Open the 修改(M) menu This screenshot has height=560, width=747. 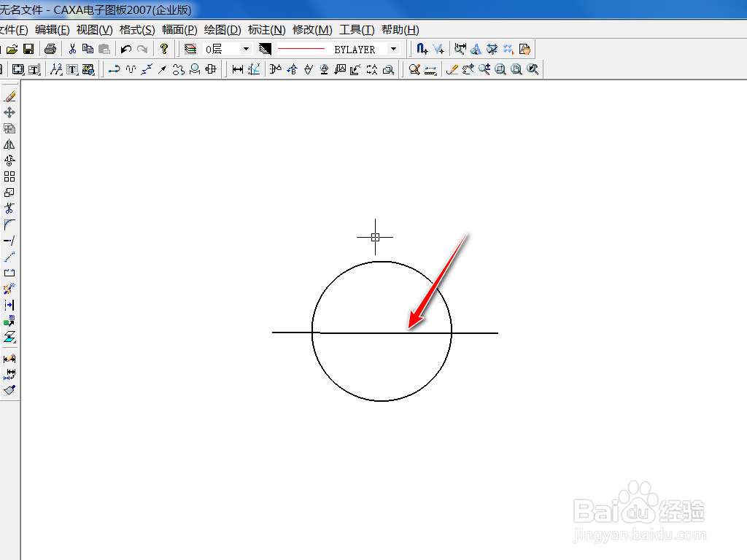[x=312, y=30]
